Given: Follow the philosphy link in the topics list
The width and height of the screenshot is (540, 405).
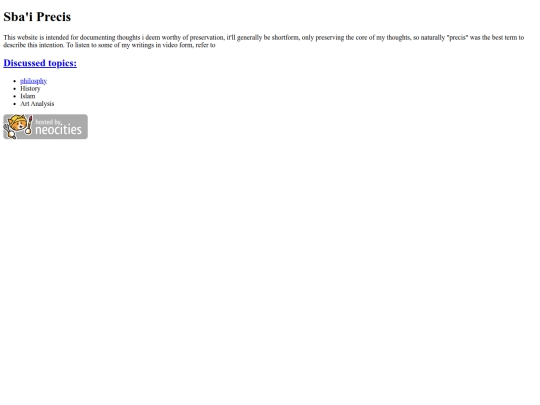Looking at the screenshot, I should point(33,81).
